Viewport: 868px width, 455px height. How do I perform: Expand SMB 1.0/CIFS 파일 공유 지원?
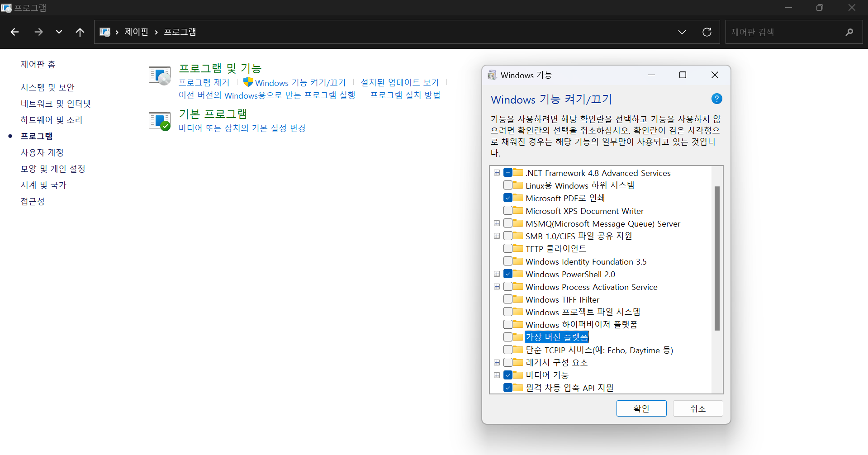(x=497, y=236)
